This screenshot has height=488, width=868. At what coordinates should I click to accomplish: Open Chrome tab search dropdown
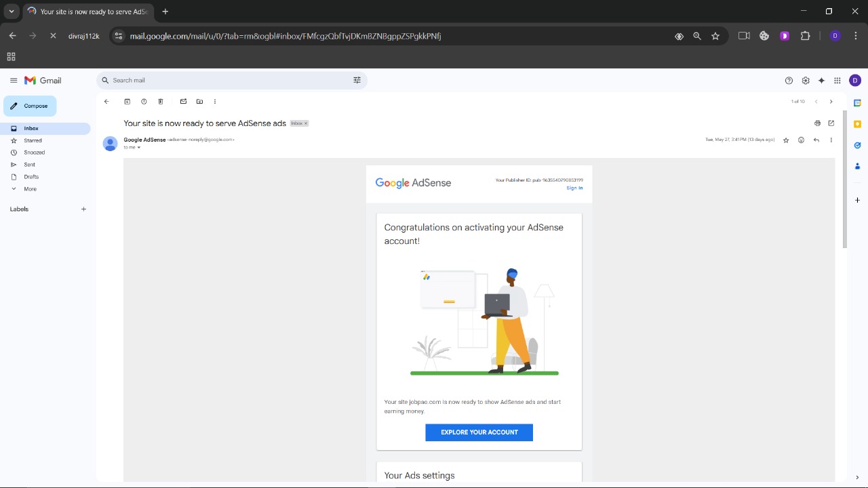point(12,12)
